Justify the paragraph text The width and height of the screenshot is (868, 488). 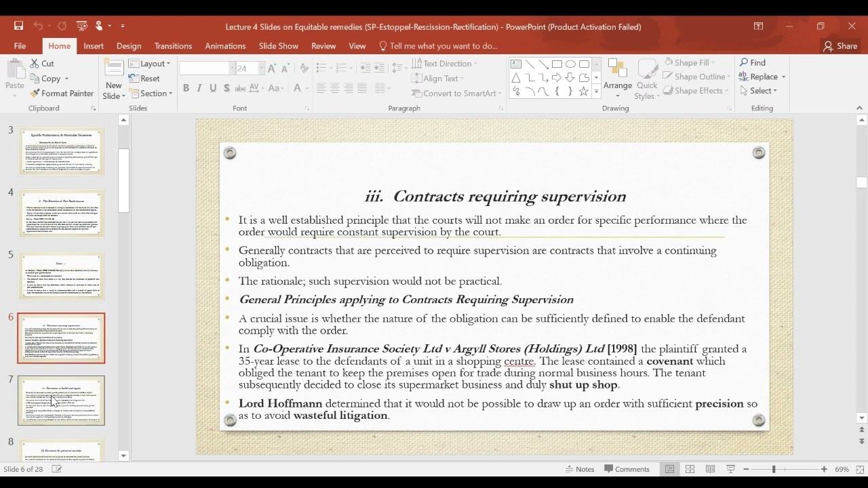pos(362,88)
